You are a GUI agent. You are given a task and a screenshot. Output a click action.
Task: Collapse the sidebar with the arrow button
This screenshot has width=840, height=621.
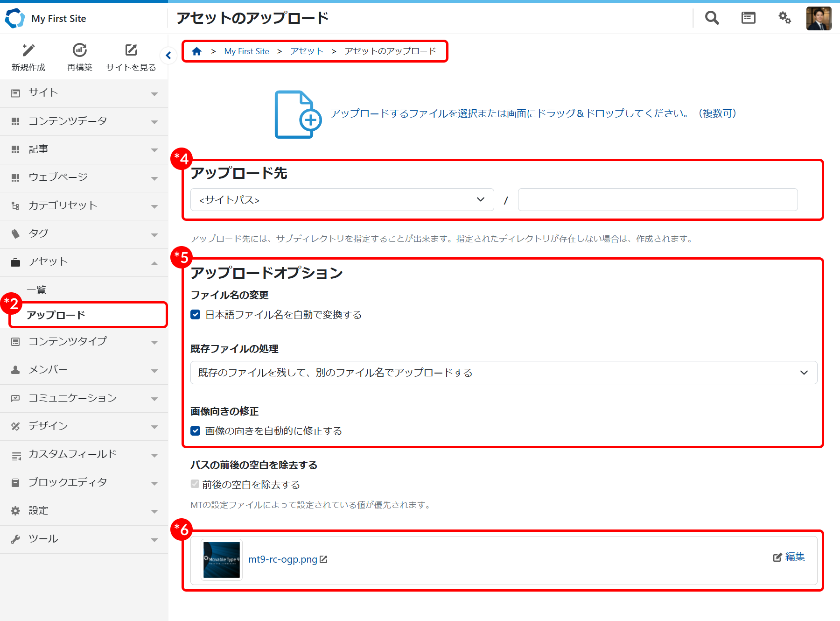coord(168,56)
